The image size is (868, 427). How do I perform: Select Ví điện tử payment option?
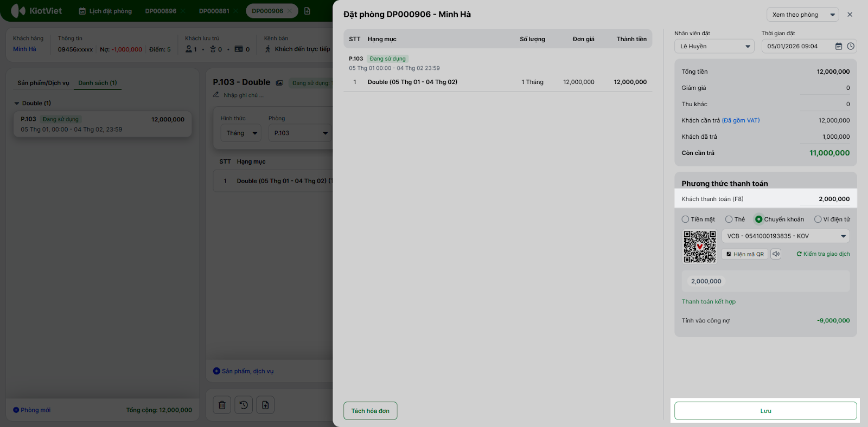pos(818,219)
